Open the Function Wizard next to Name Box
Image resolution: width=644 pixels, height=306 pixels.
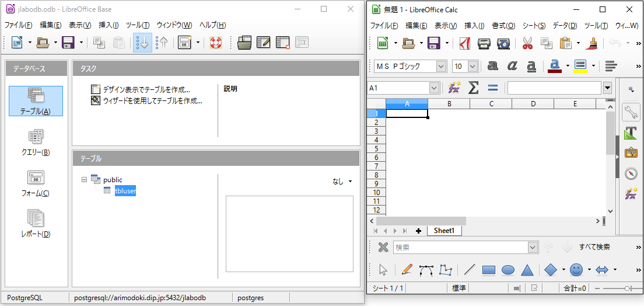point(454,88)
